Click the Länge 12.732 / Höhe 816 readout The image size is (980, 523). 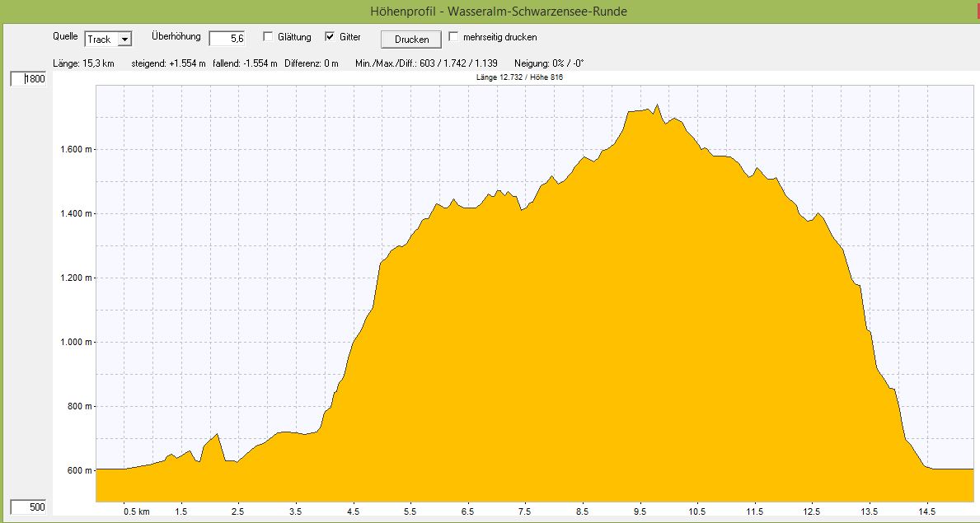tap(519, 77)
